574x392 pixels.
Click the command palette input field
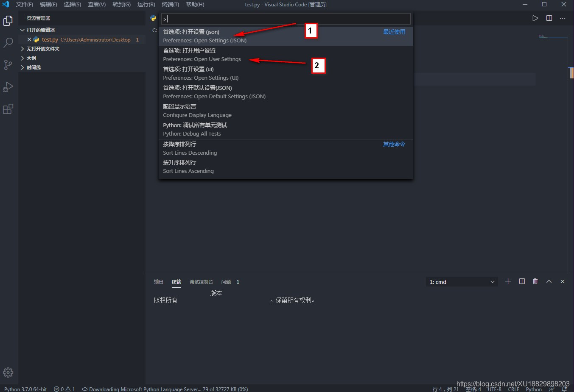286,19
